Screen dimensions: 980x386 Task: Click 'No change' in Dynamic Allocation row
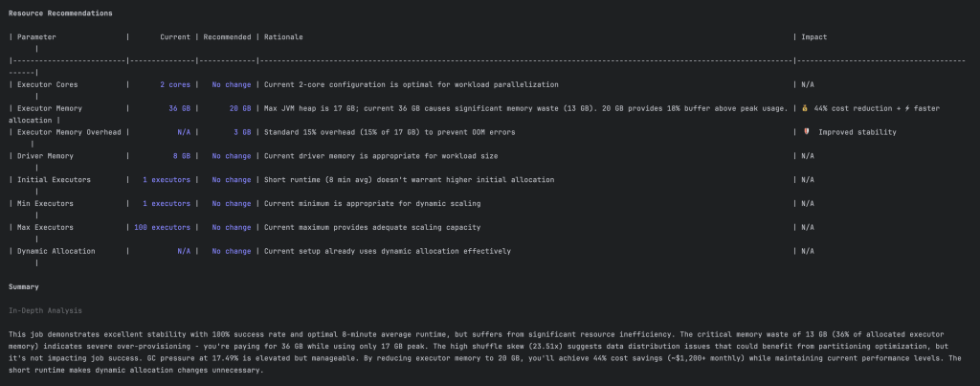tap(231, 251)
